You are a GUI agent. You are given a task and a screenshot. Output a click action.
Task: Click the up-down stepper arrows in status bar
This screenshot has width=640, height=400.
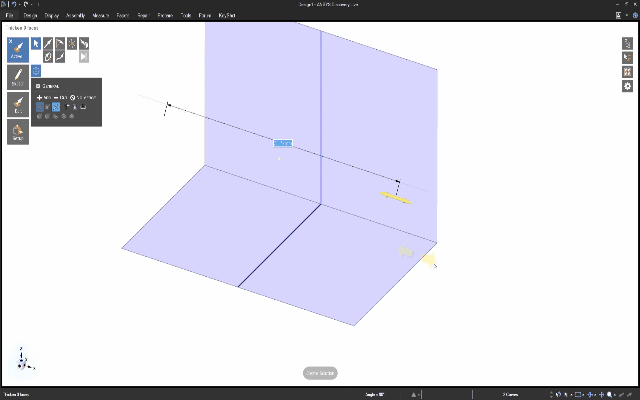point(551,394)
